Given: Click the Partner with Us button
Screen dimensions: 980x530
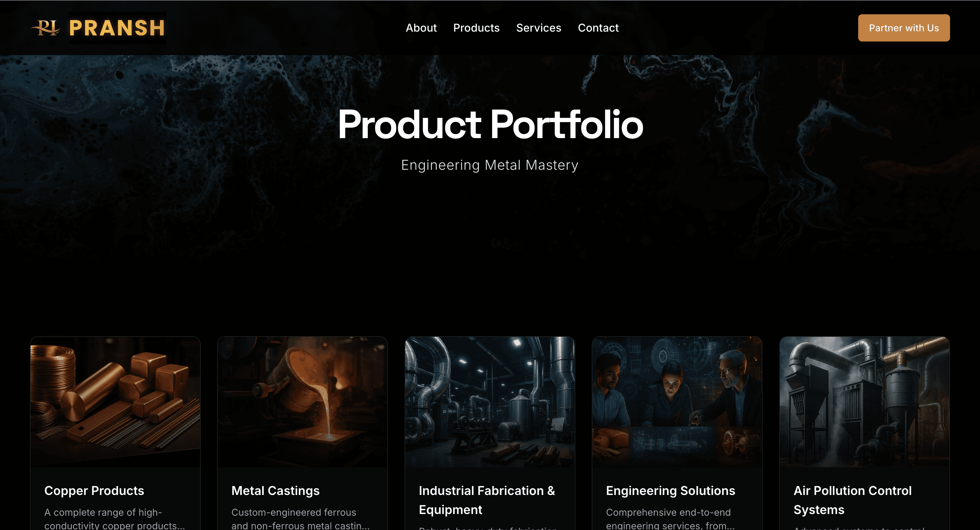Looking at the screenshot, I should [x=903, y=28].
